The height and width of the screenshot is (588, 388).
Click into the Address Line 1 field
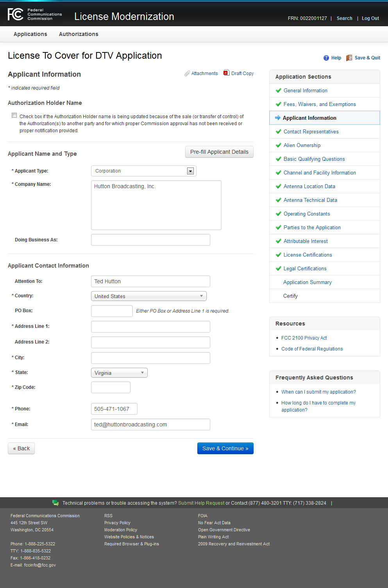click(150, 327)
